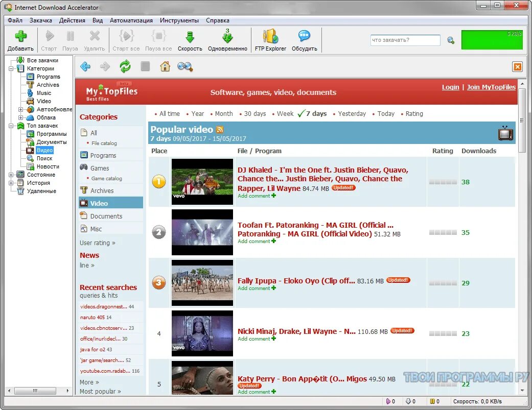The height and width of the screenshot is (410, 532).
Task: Select the 30 days period filter
Action: point(255,114)
